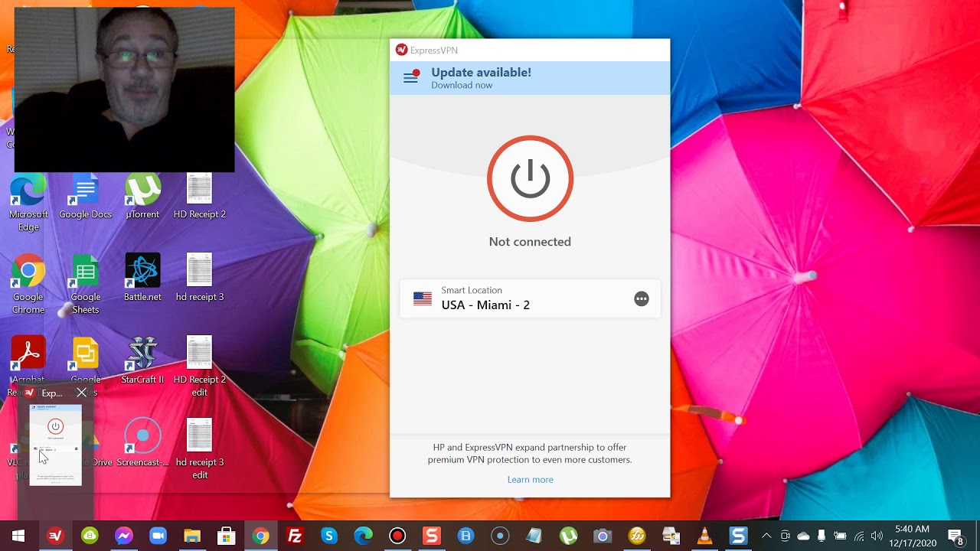Image resolution: width=980 pixels, height=551 pixels.
Task: Open the notification Action Center
Action: click(955, 536)
